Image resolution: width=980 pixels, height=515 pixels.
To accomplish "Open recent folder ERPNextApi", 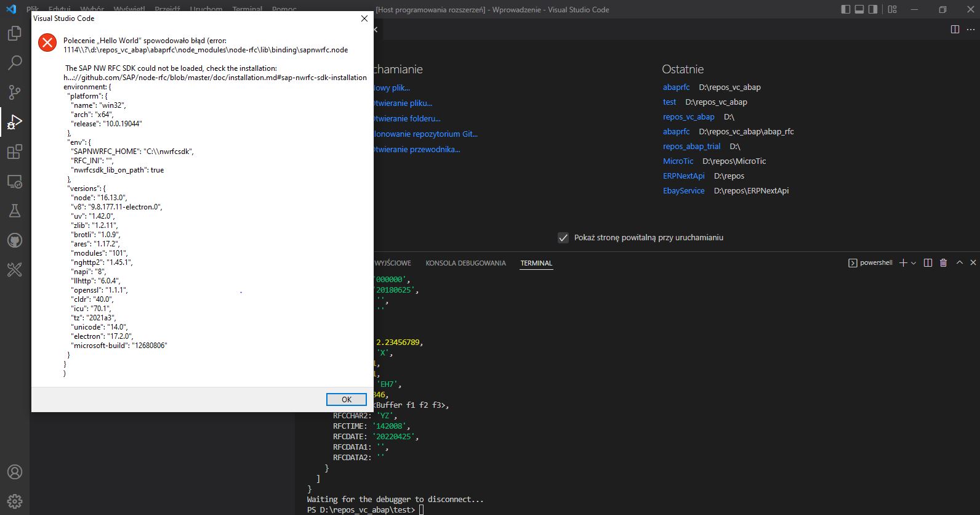I will pyautogui.click(x=683, y=176).
